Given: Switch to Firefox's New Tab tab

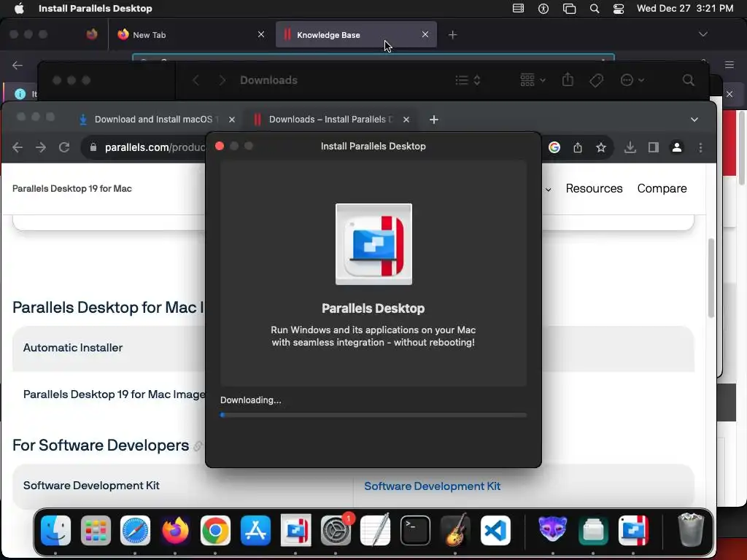Looking at the screenshot, I should [190, 35].
